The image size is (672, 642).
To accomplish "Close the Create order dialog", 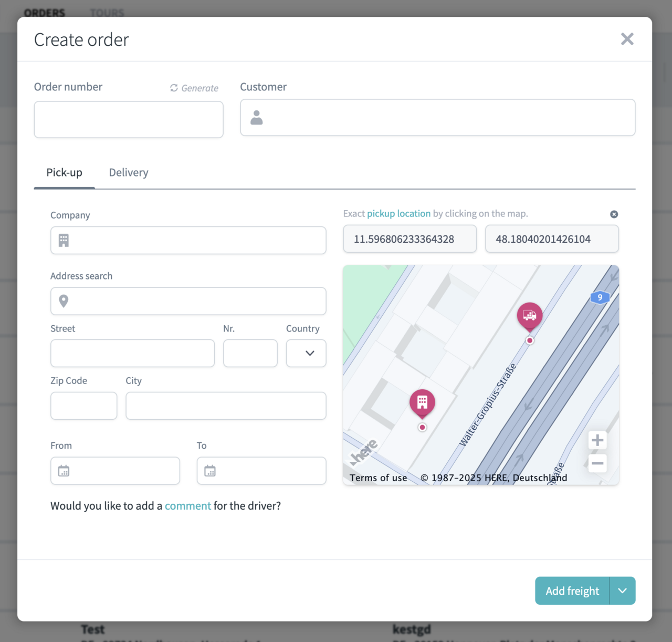I will (x=627, y=39).
